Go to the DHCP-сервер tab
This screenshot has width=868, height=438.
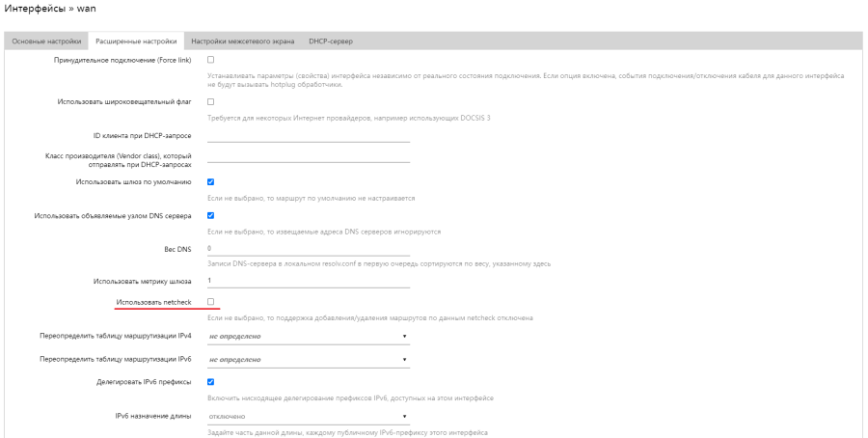click(x=331, y=41)
